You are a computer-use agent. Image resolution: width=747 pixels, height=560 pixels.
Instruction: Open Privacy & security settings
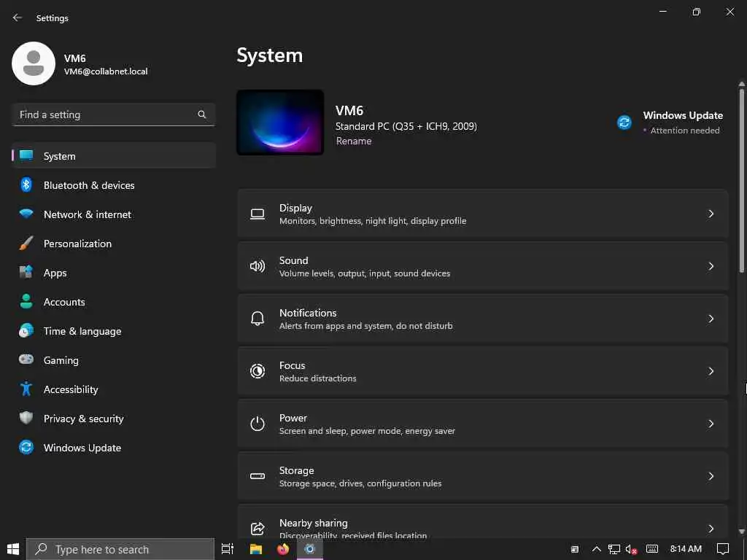click(114, 419)
